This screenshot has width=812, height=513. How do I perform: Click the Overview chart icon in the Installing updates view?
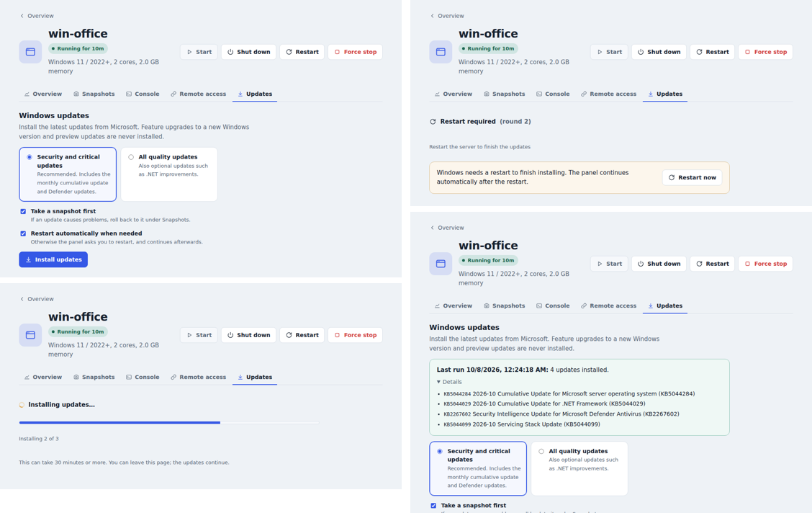27,378
